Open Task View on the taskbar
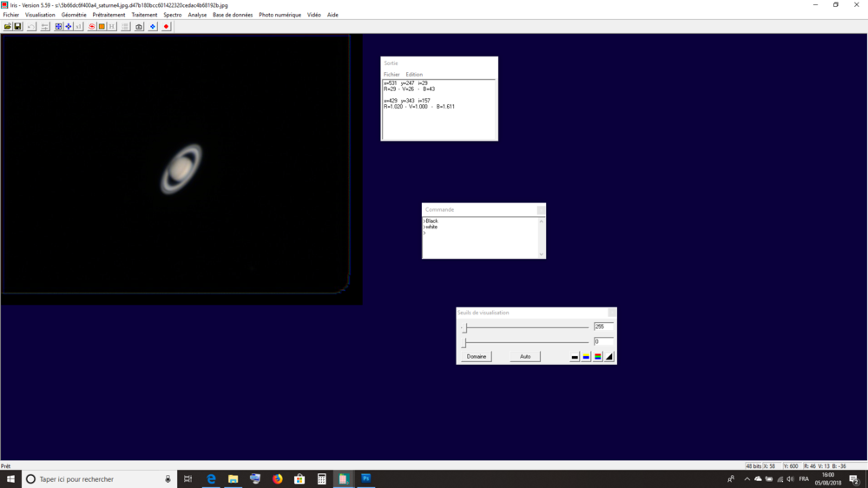Image resolution: width=868 pixels, height=488 pixels. 187,479
